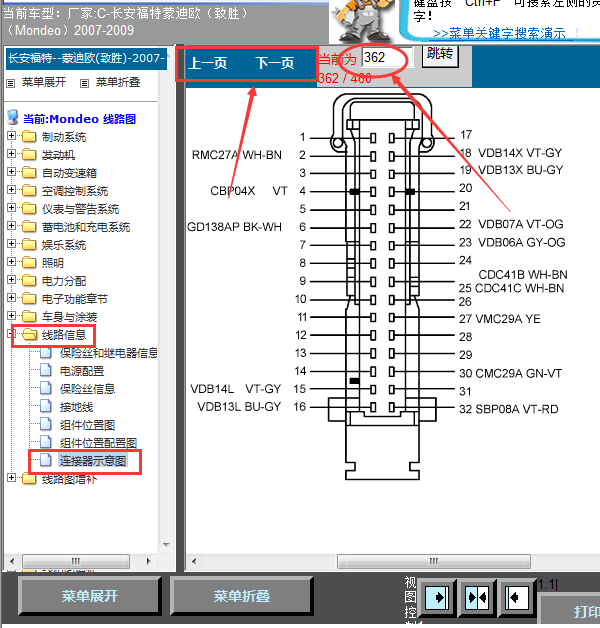Click the 当前:Mondeo 线路图 heading
The height and width of the screenshot is (628, 600).
[x=79, y=119]
